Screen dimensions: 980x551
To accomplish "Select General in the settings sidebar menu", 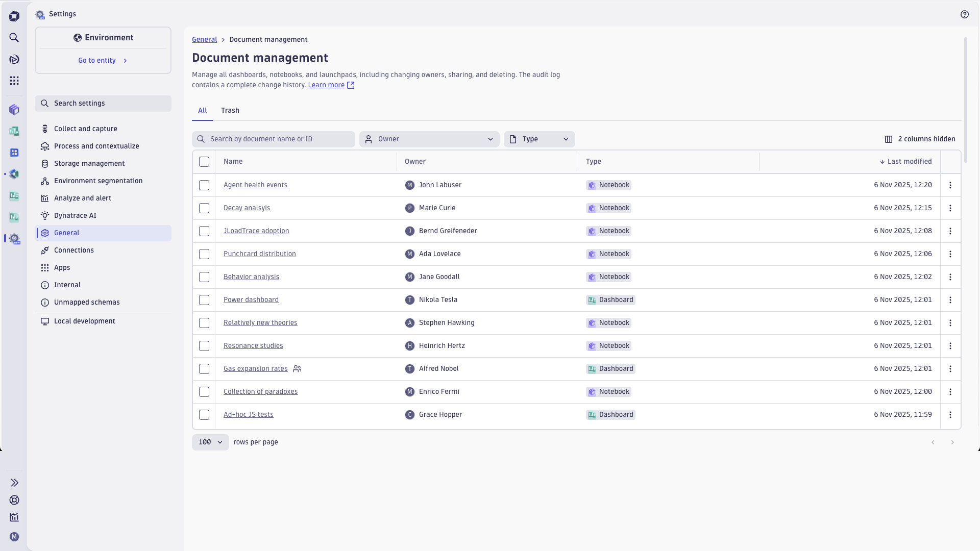I will click(67, 233).
